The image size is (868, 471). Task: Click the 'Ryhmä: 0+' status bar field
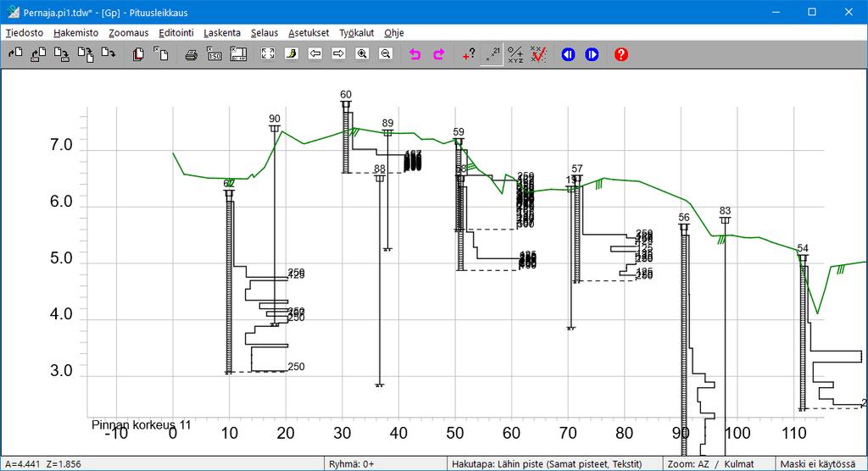coord(386,464)
